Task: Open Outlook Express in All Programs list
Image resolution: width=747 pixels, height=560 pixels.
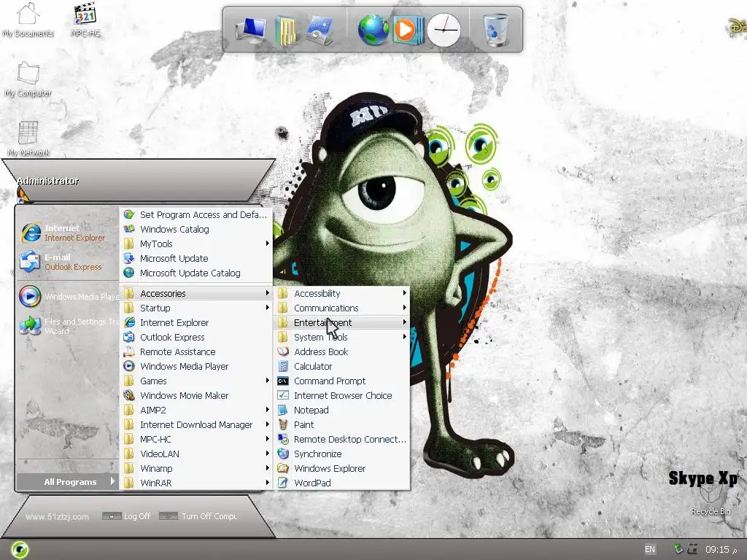Action: point(196,337)
